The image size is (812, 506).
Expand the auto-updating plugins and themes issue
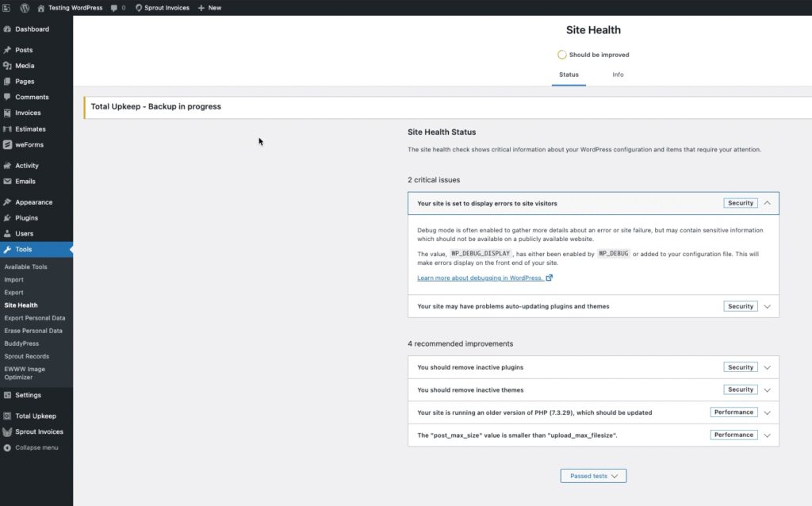767,306
